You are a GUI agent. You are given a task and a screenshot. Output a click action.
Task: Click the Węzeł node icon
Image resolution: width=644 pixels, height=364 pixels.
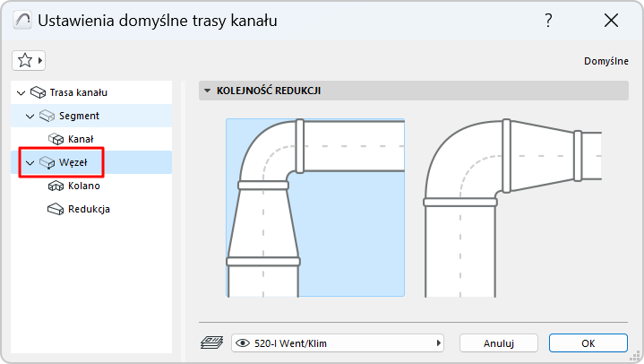tap(47, 162)
